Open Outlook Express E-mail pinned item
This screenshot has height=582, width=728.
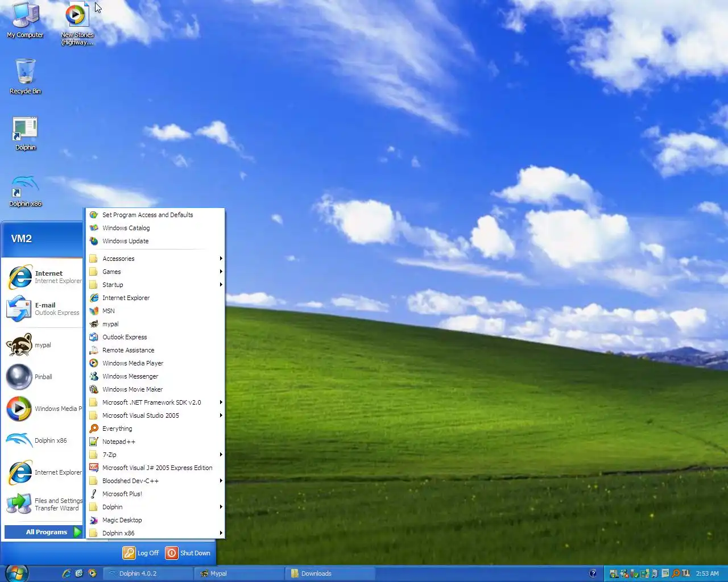(43, 309)
